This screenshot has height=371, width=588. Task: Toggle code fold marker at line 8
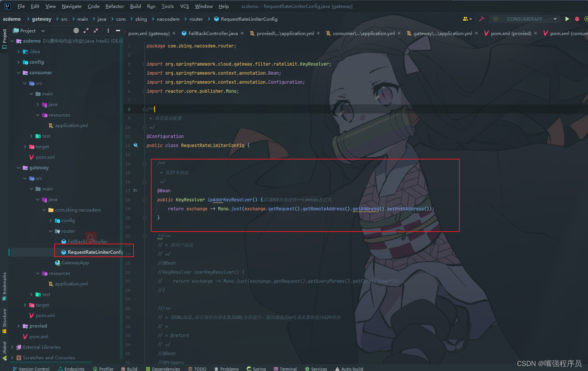pos(144,109)
